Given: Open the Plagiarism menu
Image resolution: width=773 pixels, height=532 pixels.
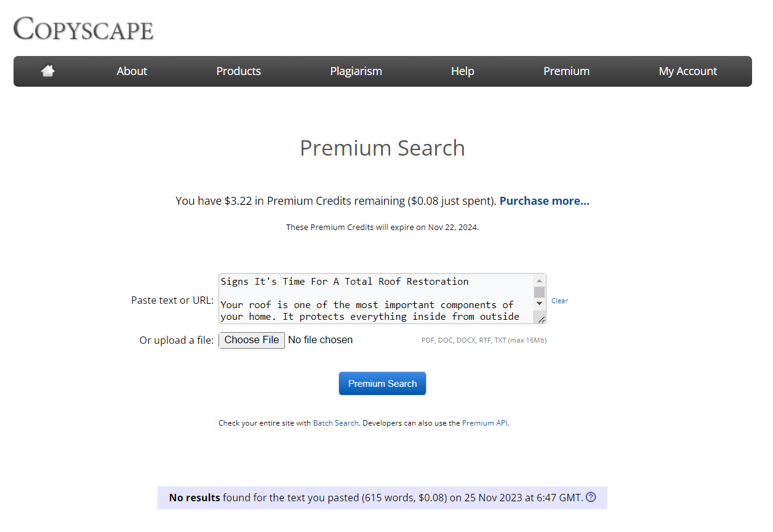Looking at the screenshot, I should [x=356, y=71].
